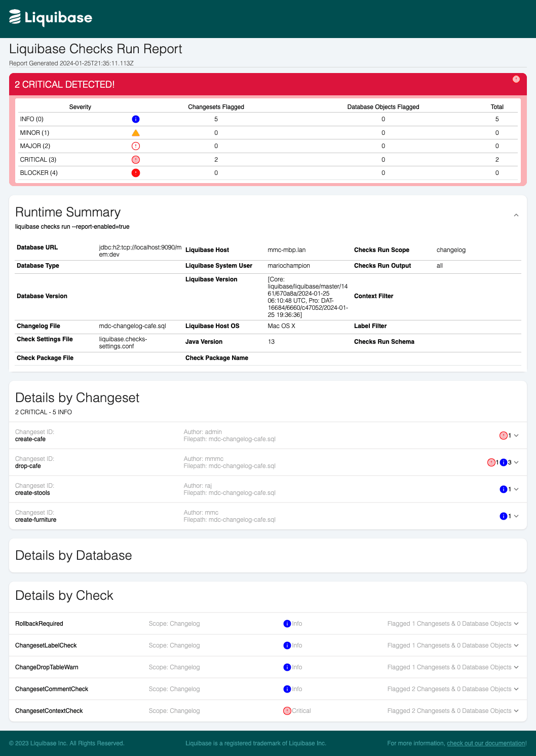The height and width of the screenshot is (756, 536).
Task: Click the info badge on ChangesetLabelCheck row
Action: point(287,645)
